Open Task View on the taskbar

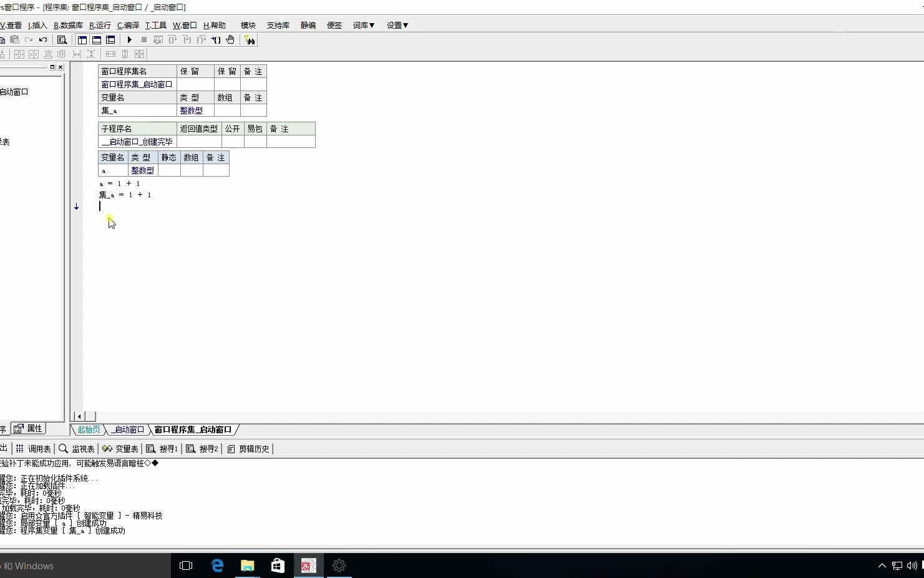[186, 566]
